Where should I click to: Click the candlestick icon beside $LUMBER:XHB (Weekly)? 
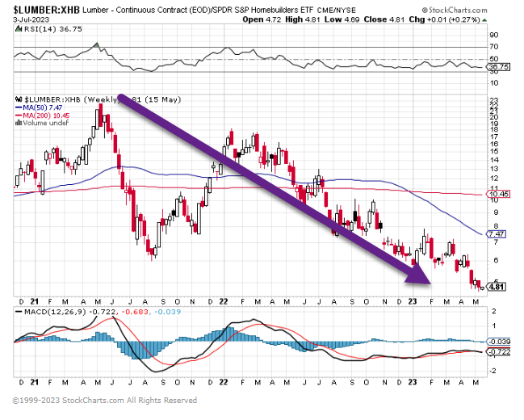tap(19, 99)
